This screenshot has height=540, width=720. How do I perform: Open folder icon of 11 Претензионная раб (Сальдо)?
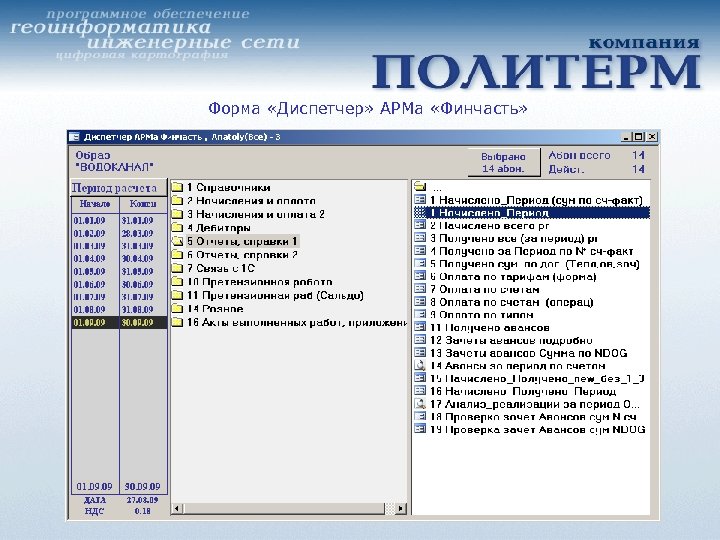177,295
